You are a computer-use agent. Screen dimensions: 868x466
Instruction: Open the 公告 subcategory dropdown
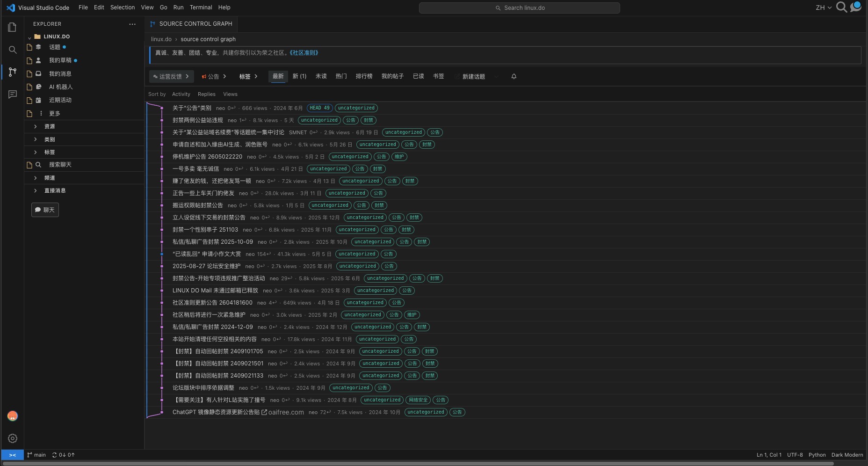click(214, 76)
